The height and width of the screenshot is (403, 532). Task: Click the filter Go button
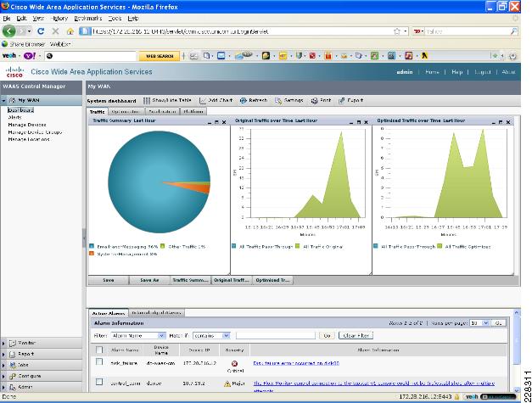coord(327,335)
